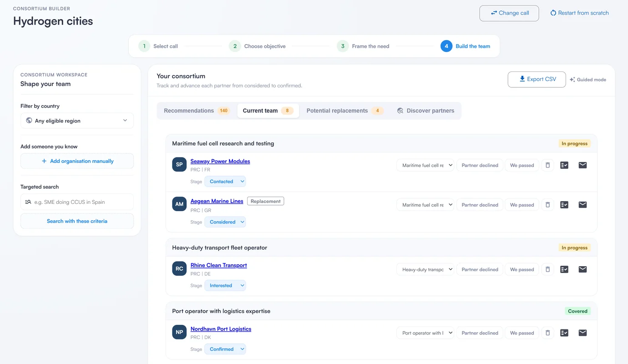This screenshot has height=364, width=628.
Task: Click trash icon for Nordhavn Port Logistics
Action: pos(547,333)
